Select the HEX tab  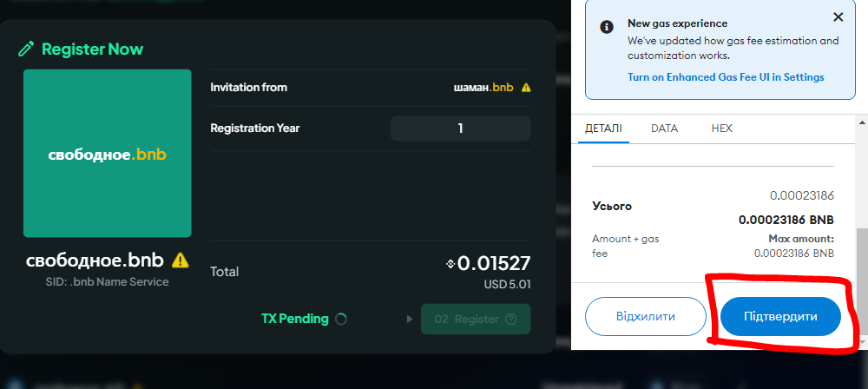[x=722, y=129]
